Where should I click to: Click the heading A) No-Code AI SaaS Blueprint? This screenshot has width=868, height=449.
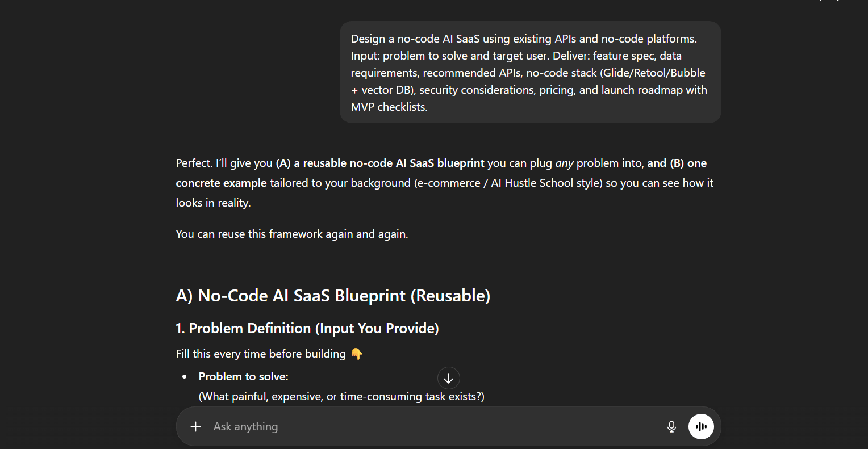tap(333, 296)
